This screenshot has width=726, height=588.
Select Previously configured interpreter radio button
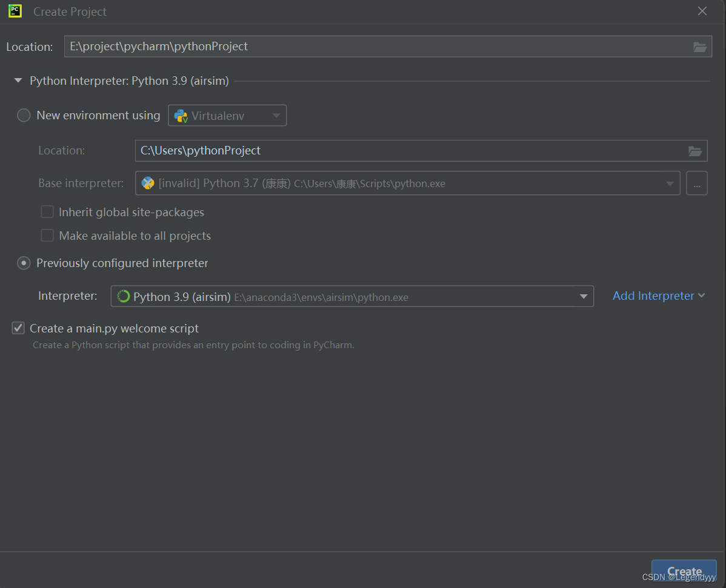pos(24,263)
